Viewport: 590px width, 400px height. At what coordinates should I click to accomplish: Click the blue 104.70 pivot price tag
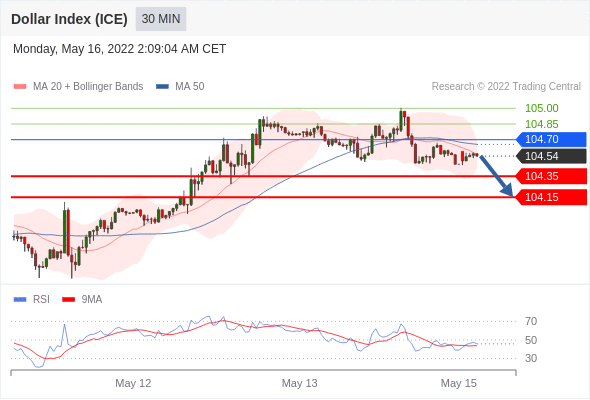pyautogui.click(x=551, y=139)
